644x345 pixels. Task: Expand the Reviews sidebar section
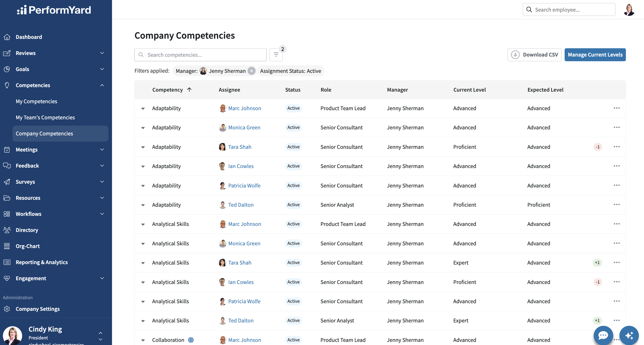tap(102, 53)
